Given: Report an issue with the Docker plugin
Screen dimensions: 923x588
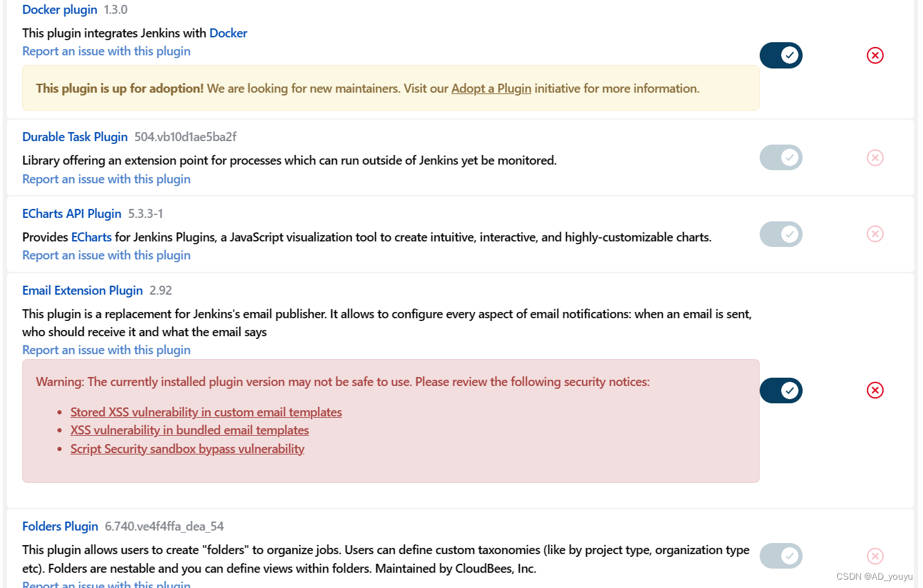Looking at the screenshot, I should pyautogui.click(x=107, y=51).
